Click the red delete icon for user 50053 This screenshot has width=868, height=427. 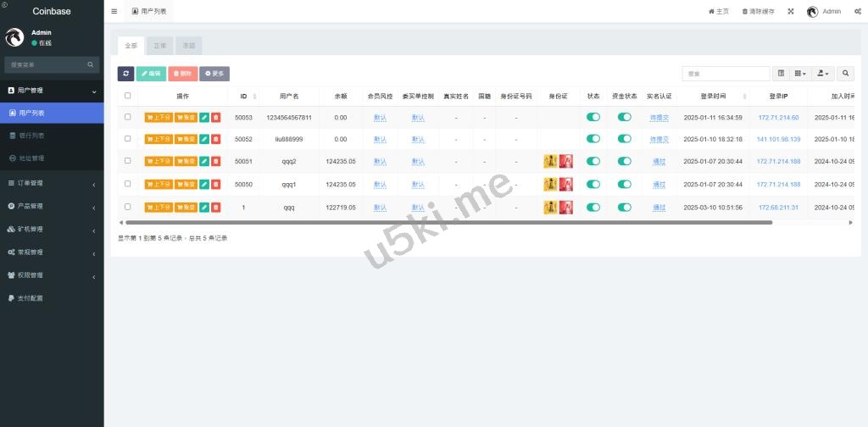pos(215,118)
